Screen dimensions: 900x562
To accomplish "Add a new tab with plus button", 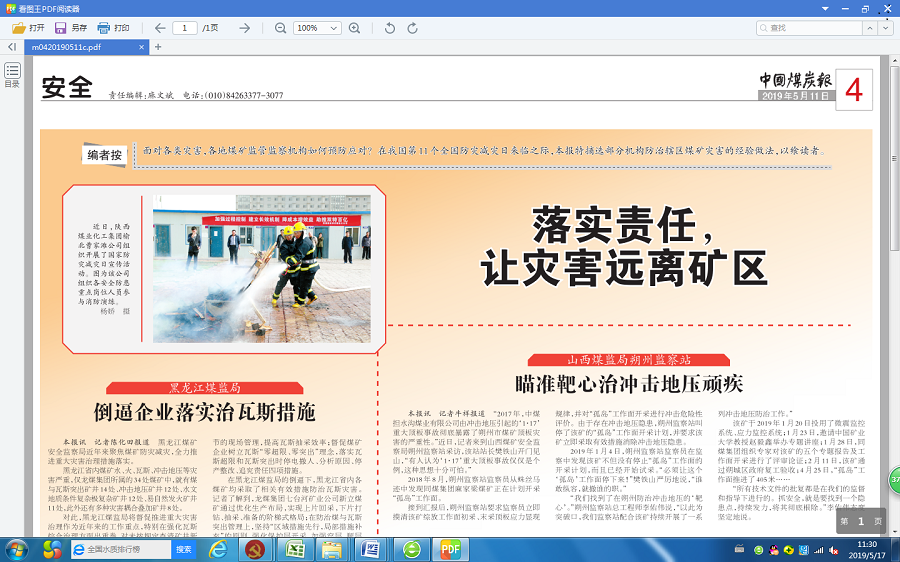I will click(158, 47).
